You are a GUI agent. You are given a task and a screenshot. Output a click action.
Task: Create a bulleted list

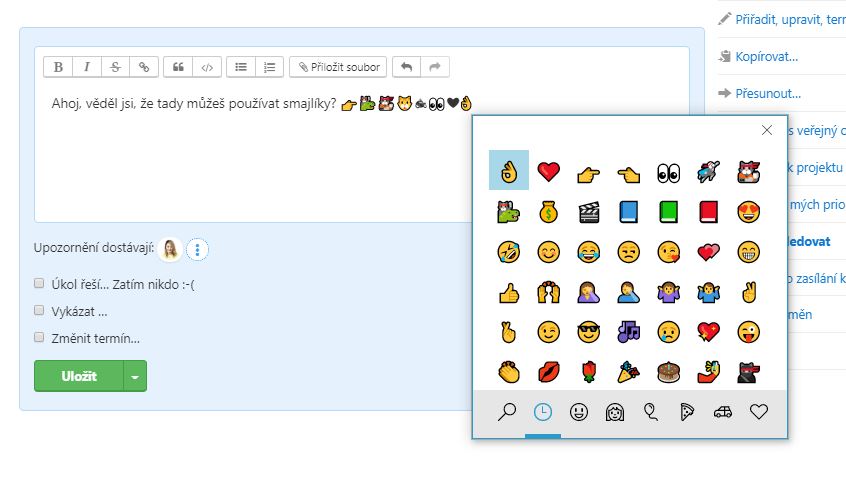241,67
